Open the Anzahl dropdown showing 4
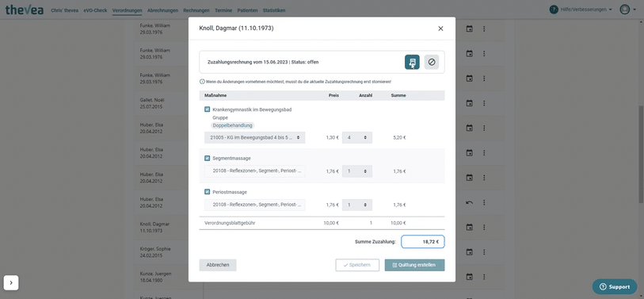Viewport: 644px width, 299px height. [x=357, y=137]
